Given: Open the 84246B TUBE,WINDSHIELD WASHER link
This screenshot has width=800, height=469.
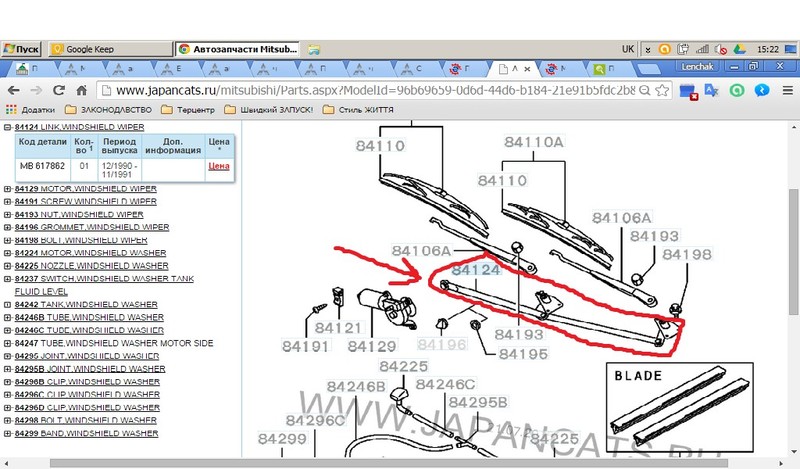Looking at the screenshot, I should 89,317.
